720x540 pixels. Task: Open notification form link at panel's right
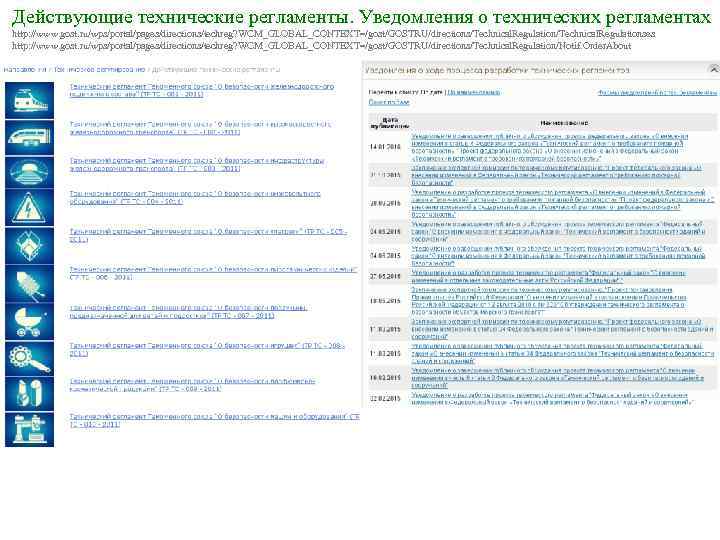click(657, 92)
